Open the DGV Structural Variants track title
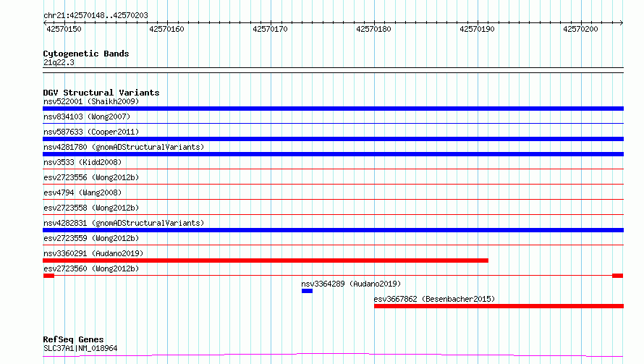The height and width of the screenshot is (364, 644). point(101,93)
